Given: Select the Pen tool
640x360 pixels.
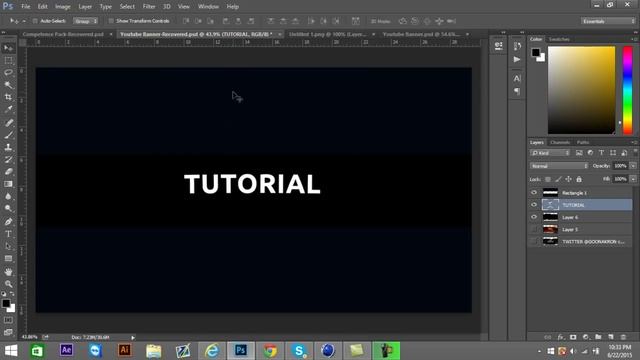Looking at the screenshot, I should pyautogui.click(x=8, y=222).
